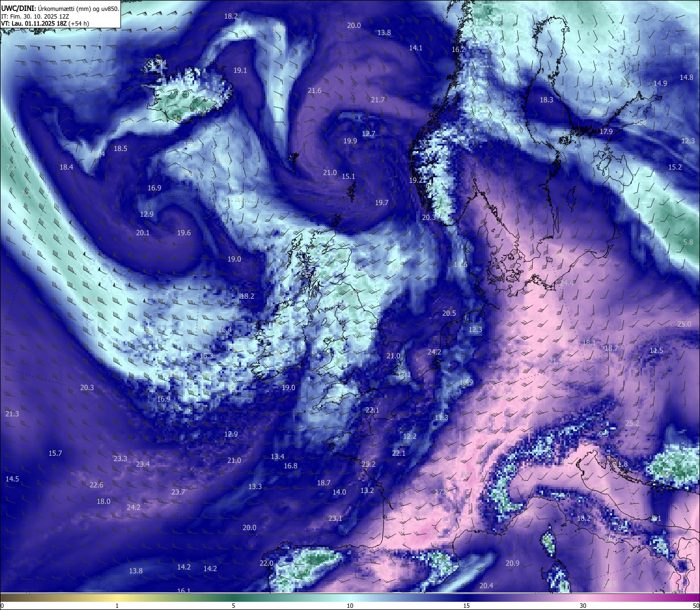The height and width of the screenshot is (610, 700).
Task: Click the 'IT: Fim. 30. 10. 2025 12Z' line
Action: [x=35, y=16]
